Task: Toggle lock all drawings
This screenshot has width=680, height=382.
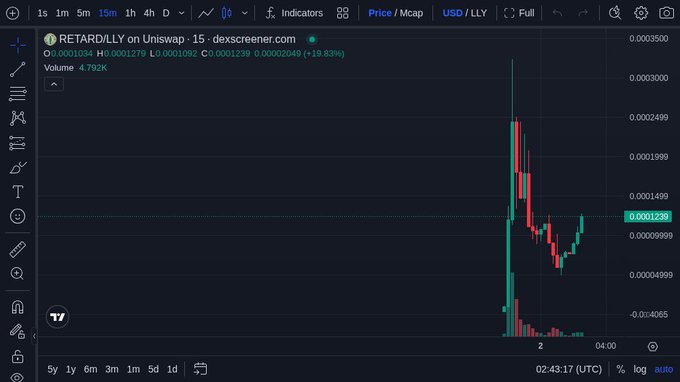Action: 18,356
